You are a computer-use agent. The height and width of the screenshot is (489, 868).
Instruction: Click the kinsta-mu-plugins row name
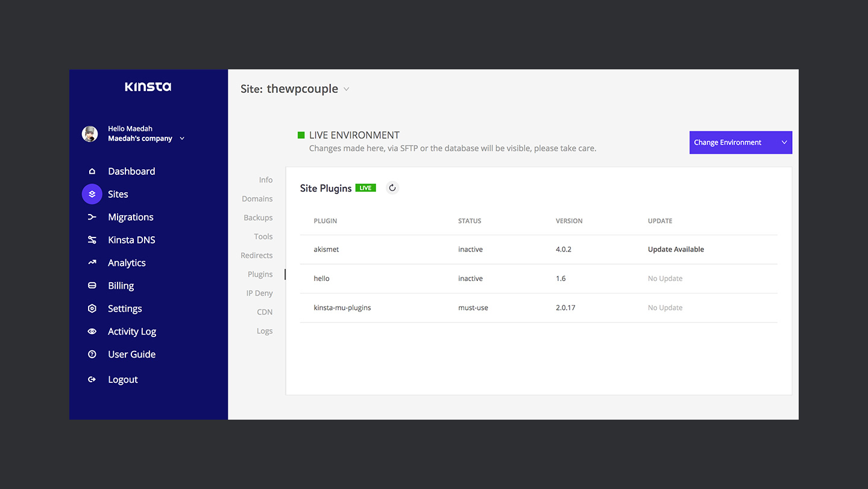tap(342, 308)
